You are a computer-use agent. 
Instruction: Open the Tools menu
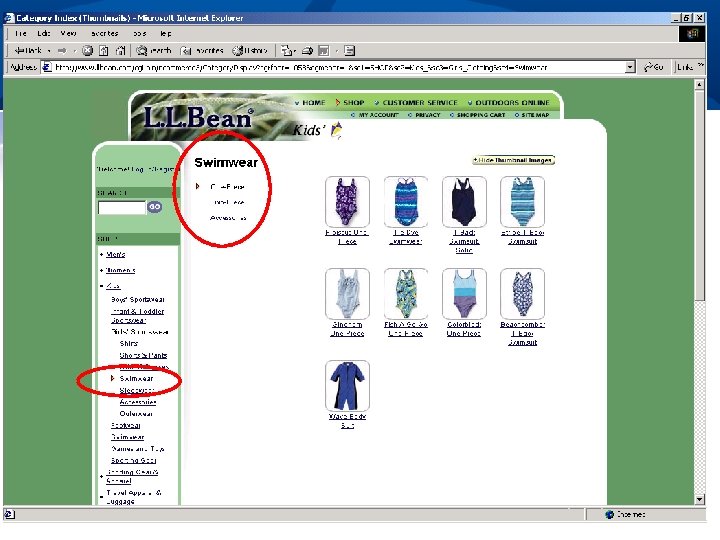pos(140,34)
